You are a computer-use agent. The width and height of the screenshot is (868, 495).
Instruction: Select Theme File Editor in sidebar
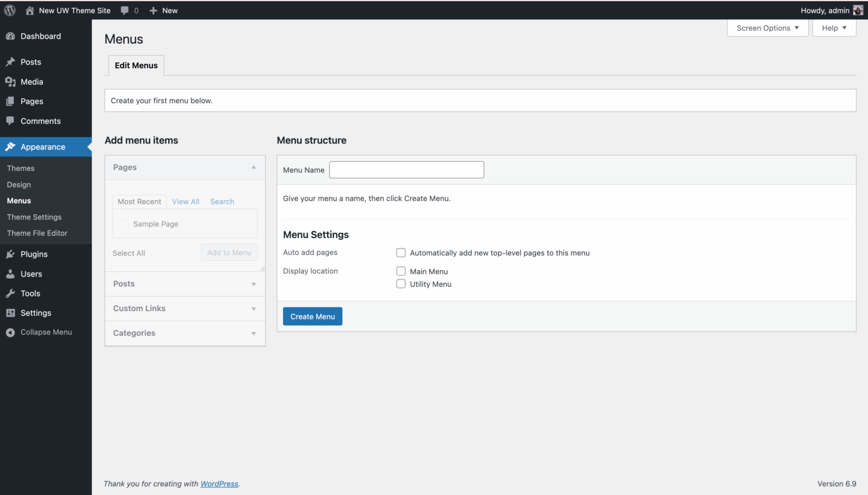36,233
